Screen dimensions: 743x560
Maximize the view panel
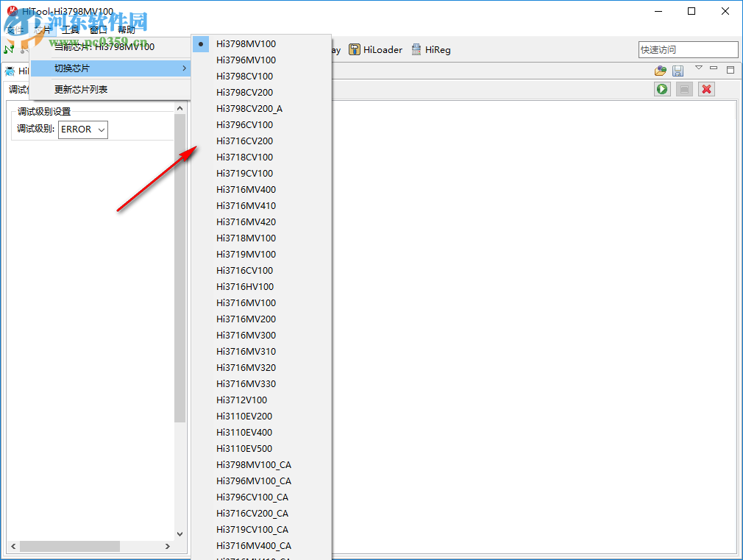click(730, 70)
